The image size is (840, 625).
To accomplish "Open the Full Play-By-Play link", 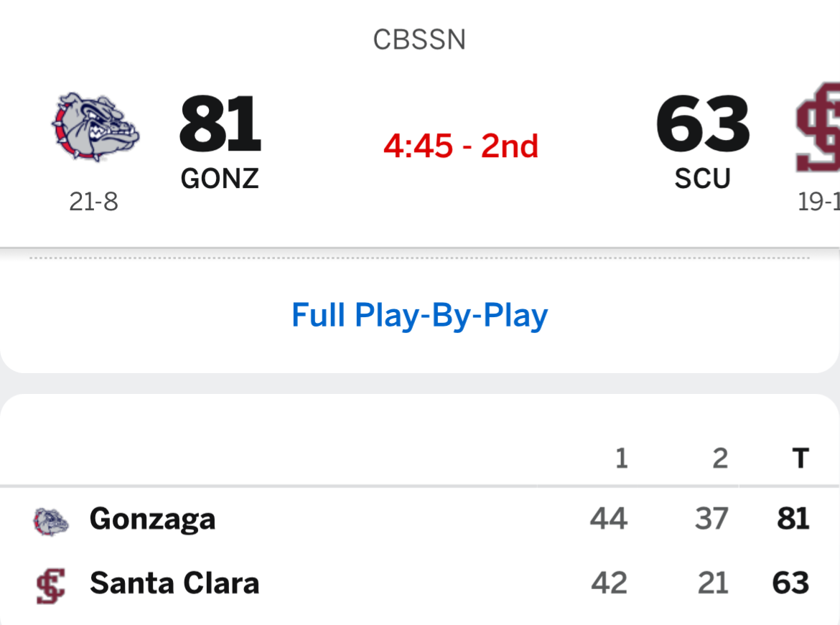I will (419, 316).
